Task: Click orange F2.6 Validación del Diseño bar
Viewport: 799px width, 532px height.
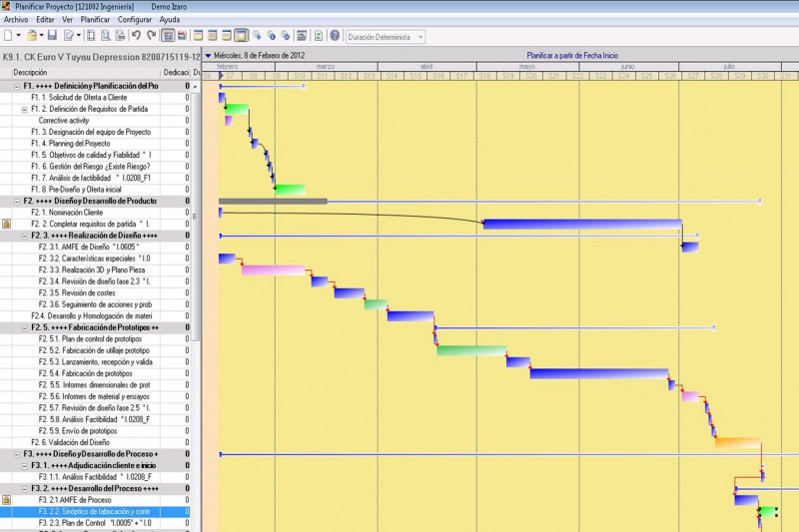Action: (x=738, y=442)
